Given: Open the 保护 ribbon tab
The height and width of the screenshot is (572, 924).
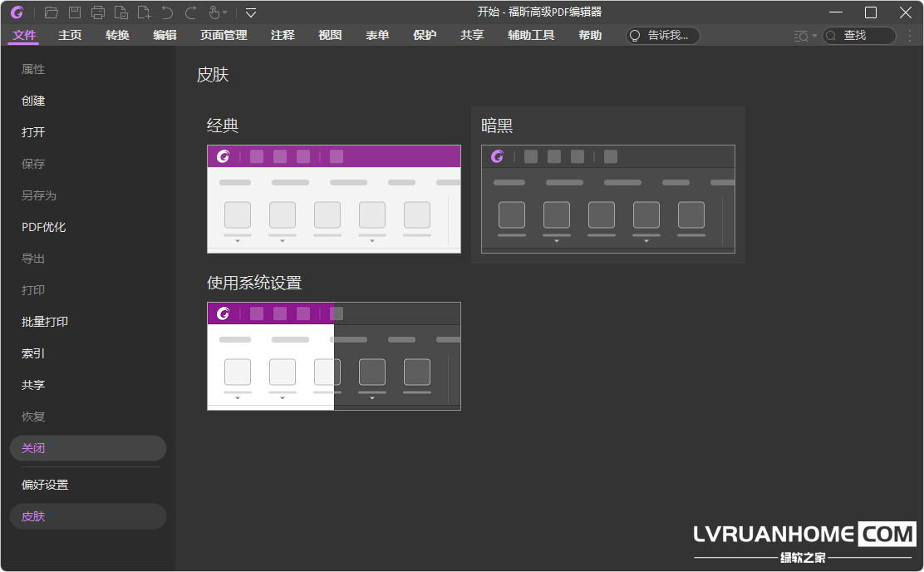Looking at the screenshot, I should point(425,36).
